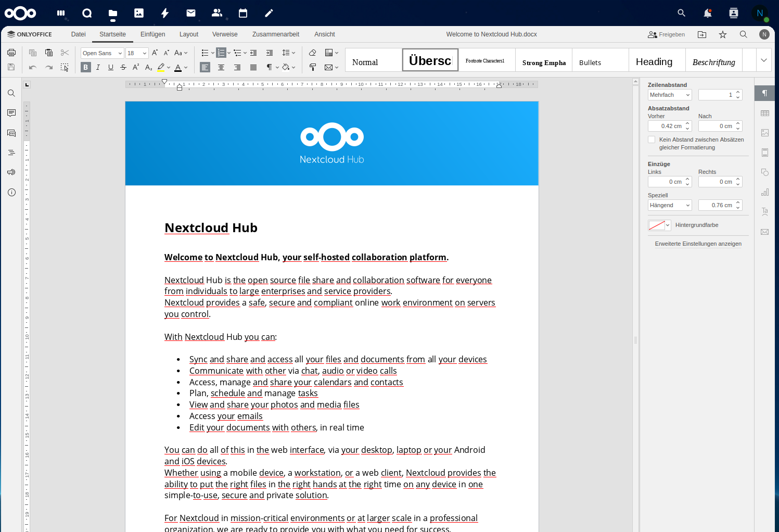The image size is (779, 532).
Task: Toggle Strikethrough formatting
Action: (x=123, y=67)
